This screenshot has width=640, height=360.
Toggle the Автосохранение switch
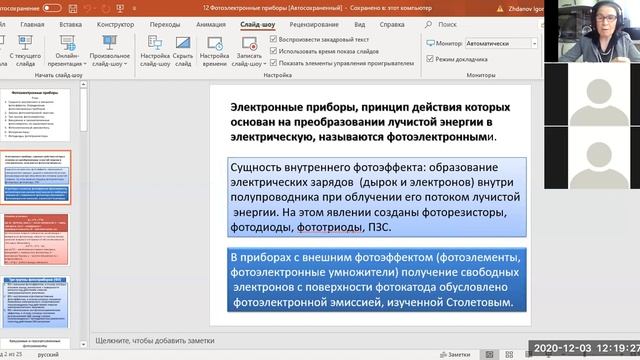(52, 8)
